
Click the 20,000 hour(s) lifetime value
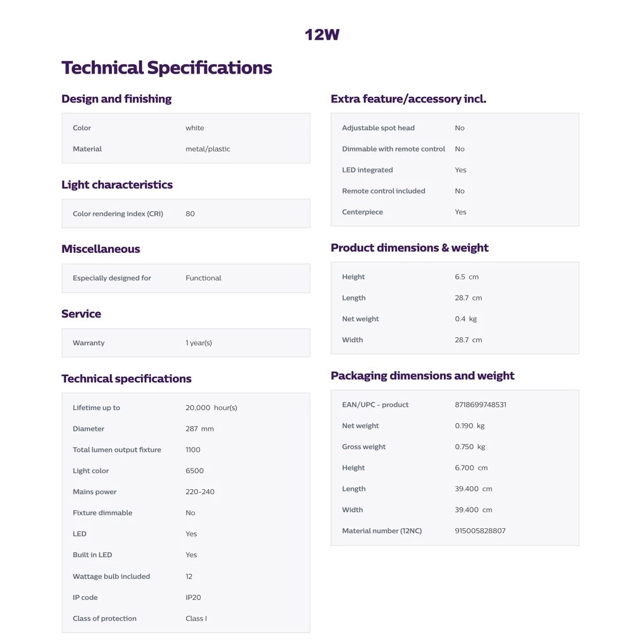pos(211,408)
